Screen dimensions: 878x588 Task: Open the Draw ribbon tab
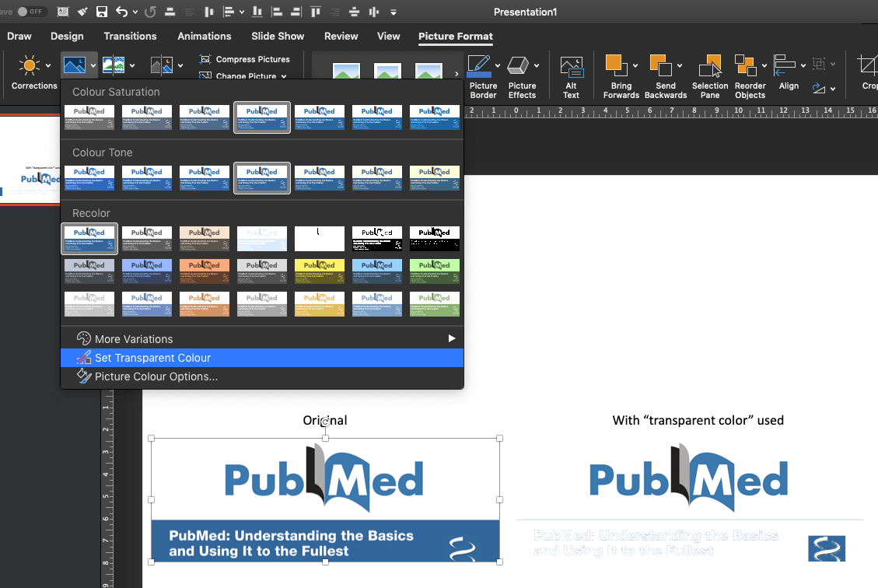pos(19,36)
